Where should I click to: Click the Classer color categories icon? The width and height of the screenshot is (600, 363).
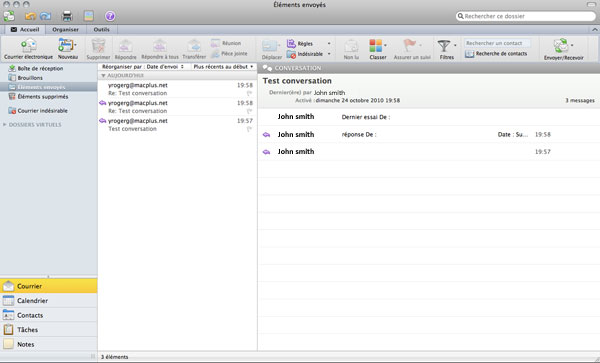coord(375,46)
